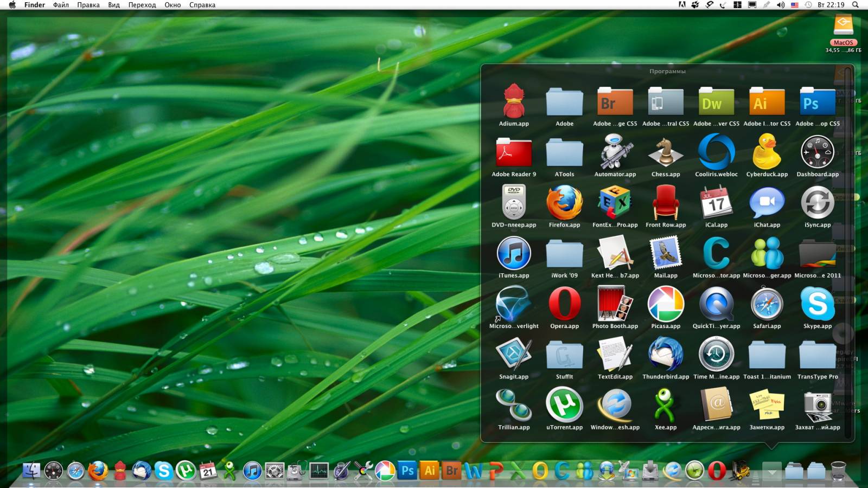Open the Adobe Reader 9 folder in the stack
The height and width of the screenshot is (488, 868).
click(514, 152)
